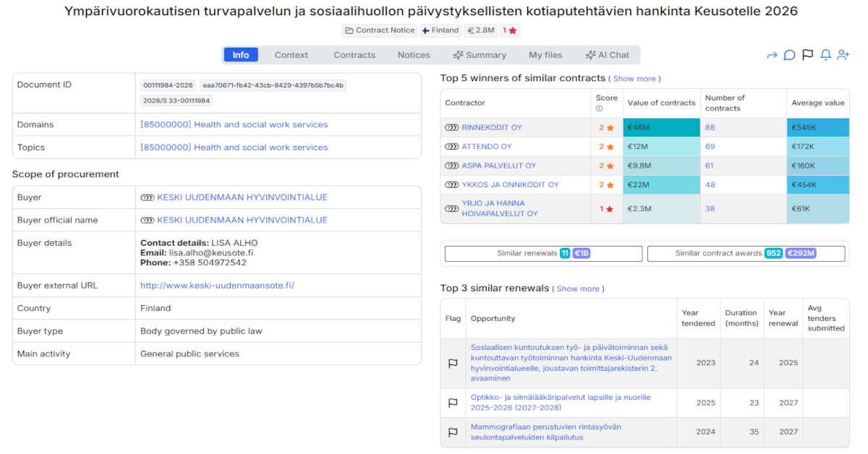Open the comments chat bubble icon
Viewport: 868px width, 454px height.
(x=789, y=54)
